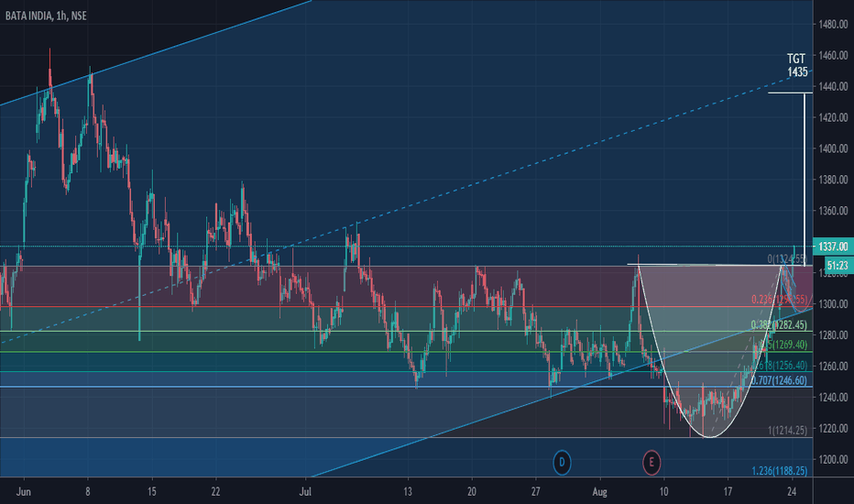Click the 1220.00 price axis label

[833, 428]
